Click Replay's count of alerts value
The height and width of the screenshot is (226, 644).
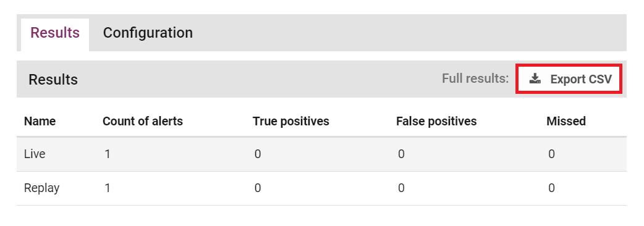(107, 188)
